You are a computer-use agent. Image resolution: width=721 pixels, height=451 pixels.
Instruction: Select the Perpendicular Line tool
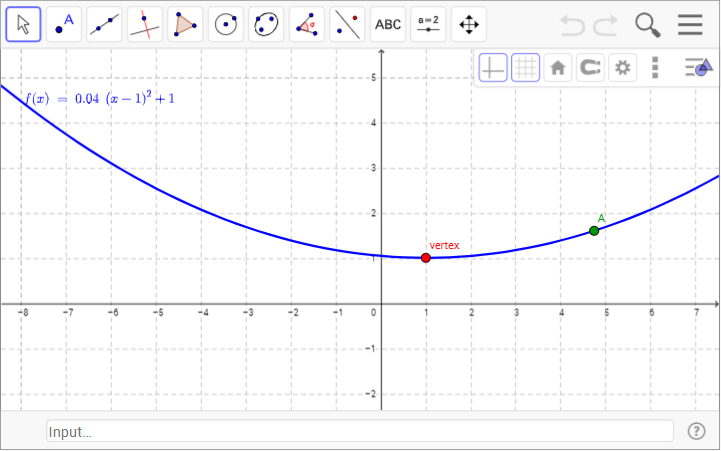pyautogui.click(x=145, y=24)
